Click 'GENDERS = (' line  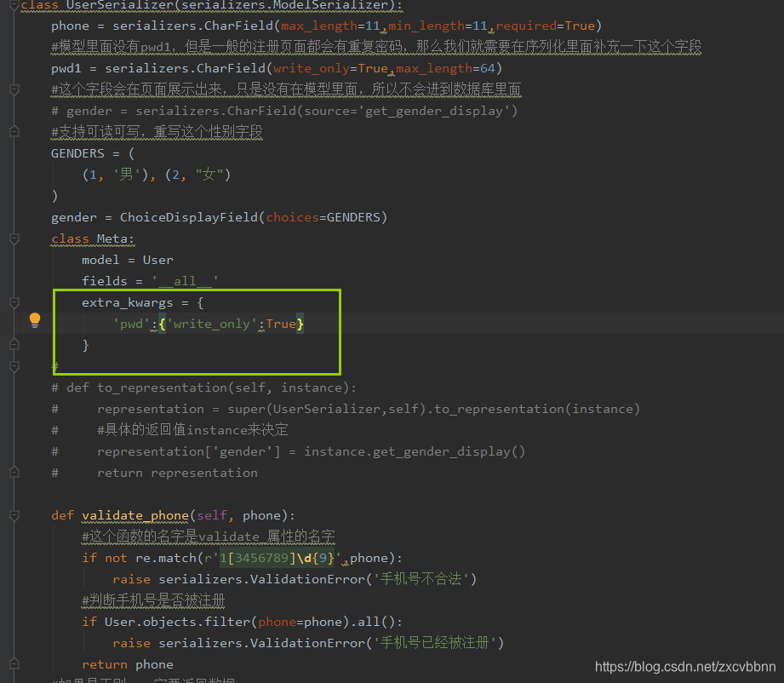(x=93, y=153)
